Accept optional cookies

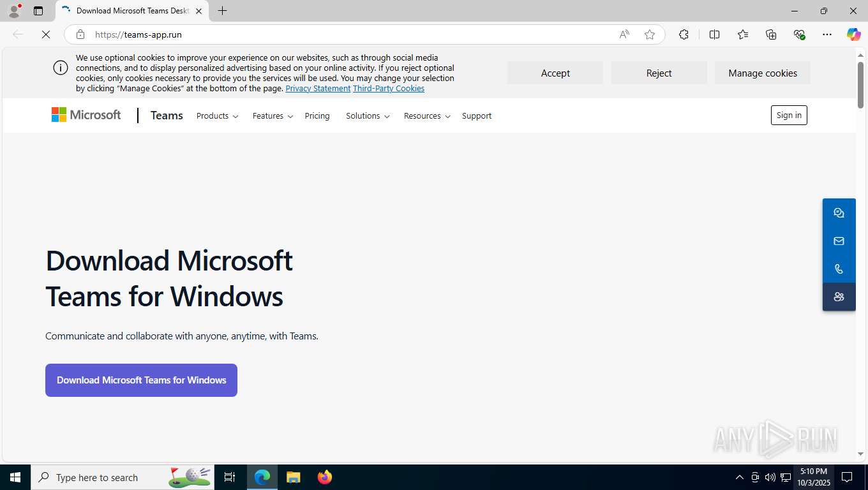point(555,73)
